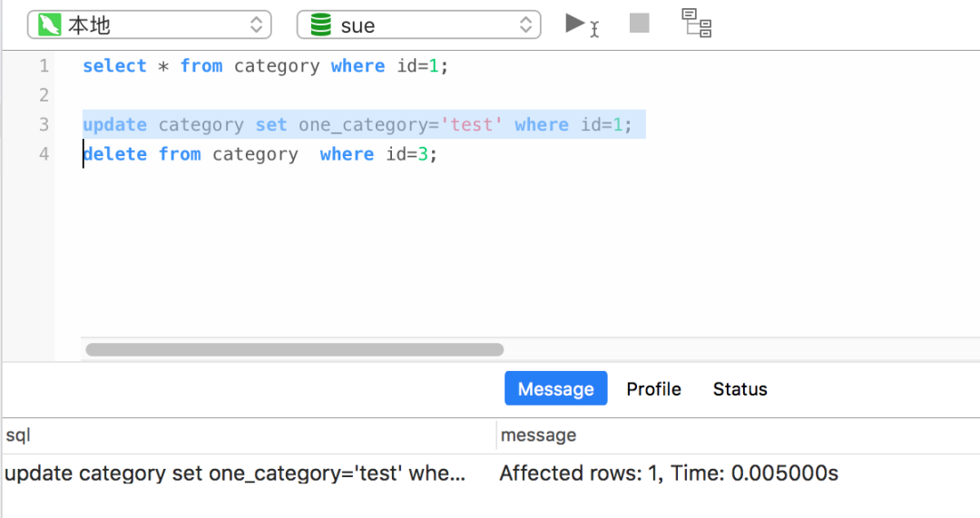This screenshot has width=980, height=518.
Task: Switch to the Message tab
Action: 555,389
